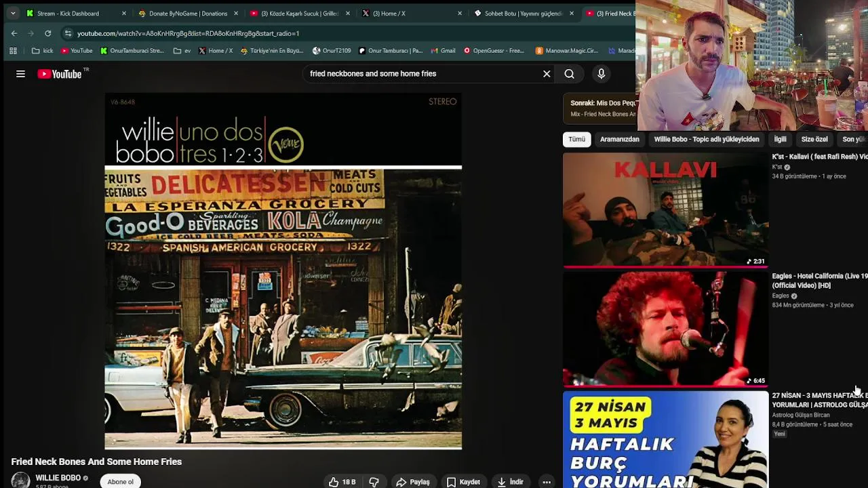Viewport: 868px width, 488px height.
Task: Open the Türkiye'nin En Büyü... bookmark
Action: point(272,50)
